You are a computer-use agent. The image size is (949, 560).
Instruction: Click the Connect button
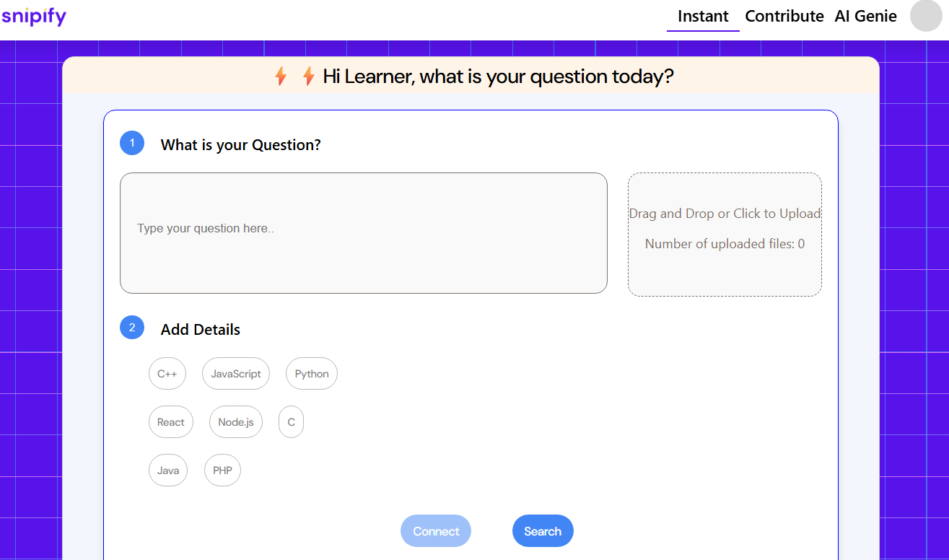click(436, 531)
